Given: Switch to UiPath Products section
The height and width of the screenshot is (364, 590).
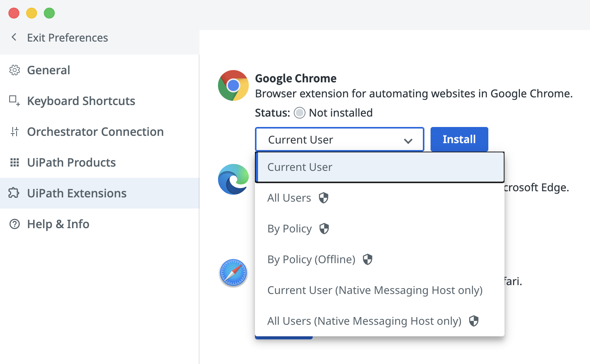Looking at the screenshot, I should point(99,162).
